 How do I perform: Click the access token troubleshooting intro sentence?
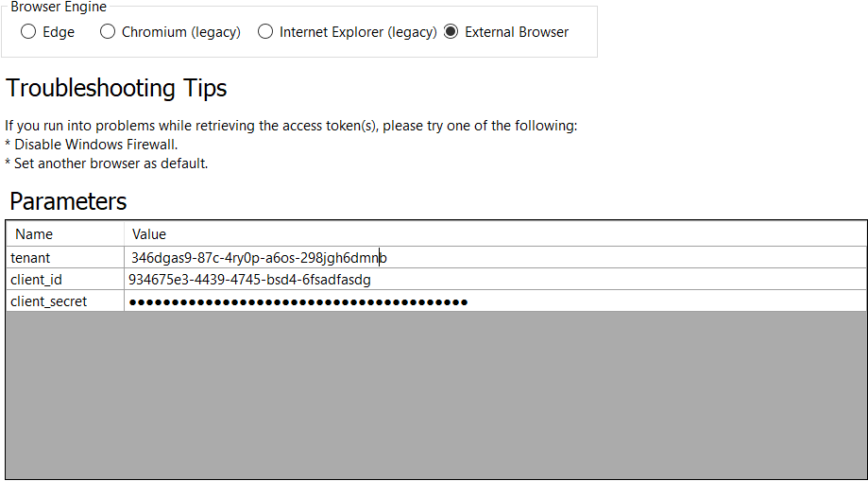(291, 126)
